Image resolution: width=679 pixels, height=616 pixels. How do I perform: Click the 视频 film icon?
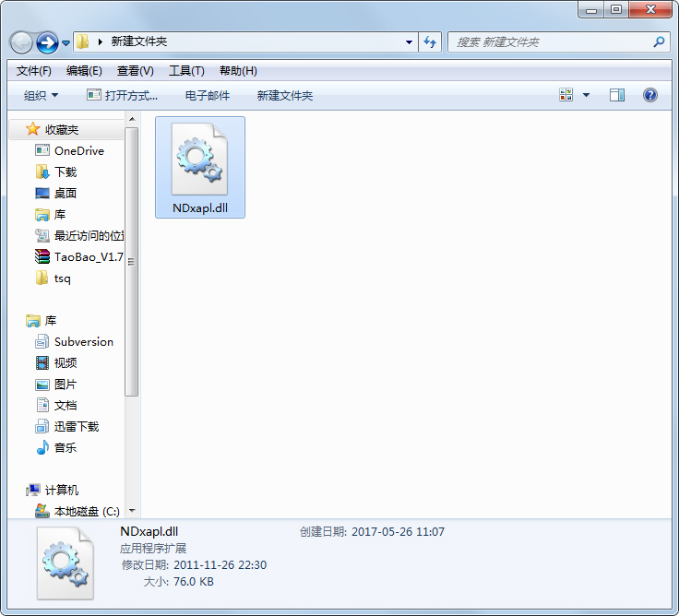point(42,362)
